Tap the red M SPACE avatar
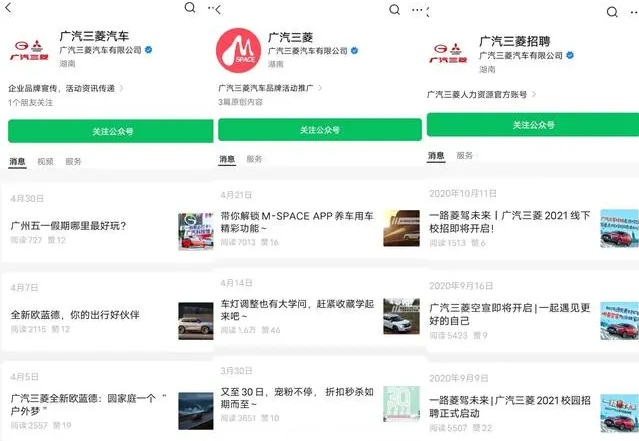Screen dimensions: 639x441 pos(238,51)
